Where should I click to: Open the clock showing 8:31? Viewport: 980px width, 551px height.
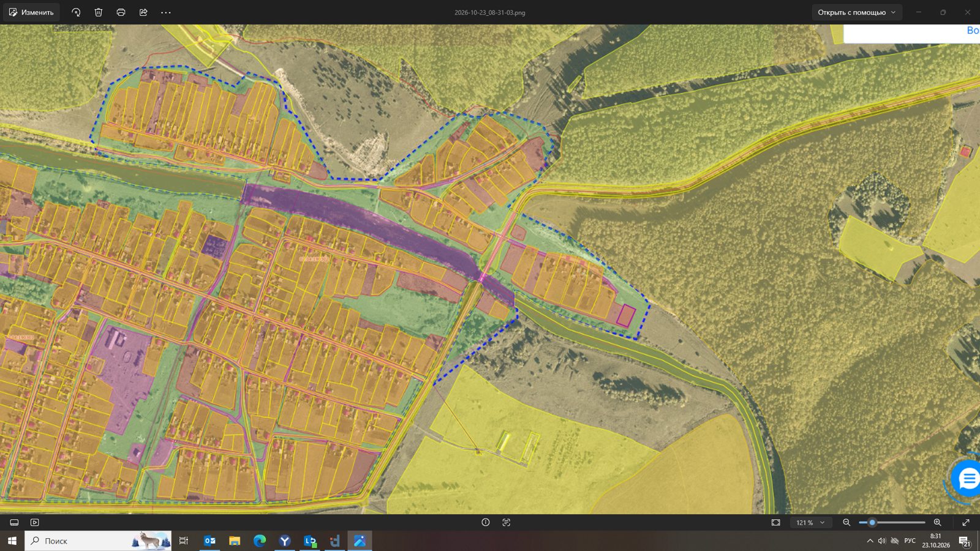[x=936, y=541]
